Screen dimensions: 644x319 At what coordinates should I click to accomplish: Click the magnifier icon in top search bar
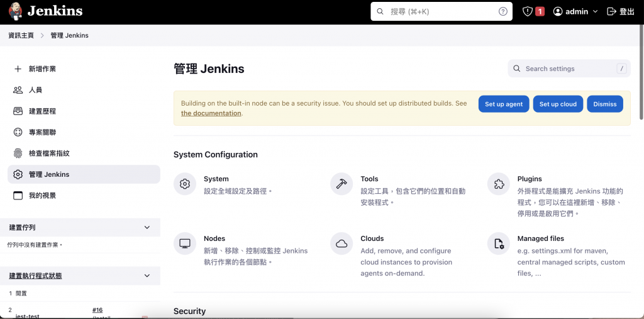coord(380,11)
